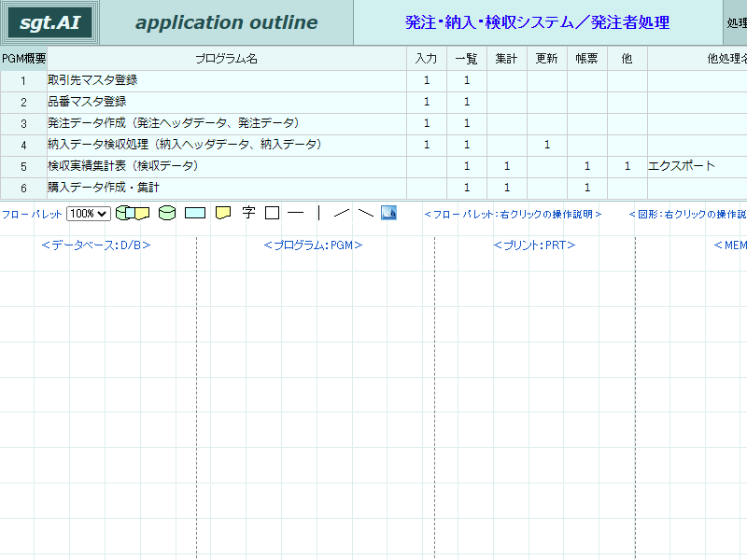Click row number 6 cell
Screen dimensions: 747x560
24,188
